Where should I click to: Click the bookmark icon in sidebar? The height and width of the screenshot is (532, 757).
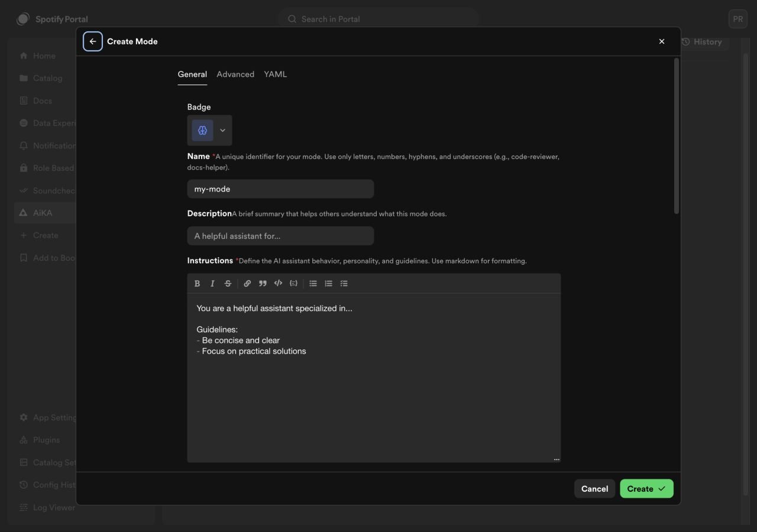point(24,258)
